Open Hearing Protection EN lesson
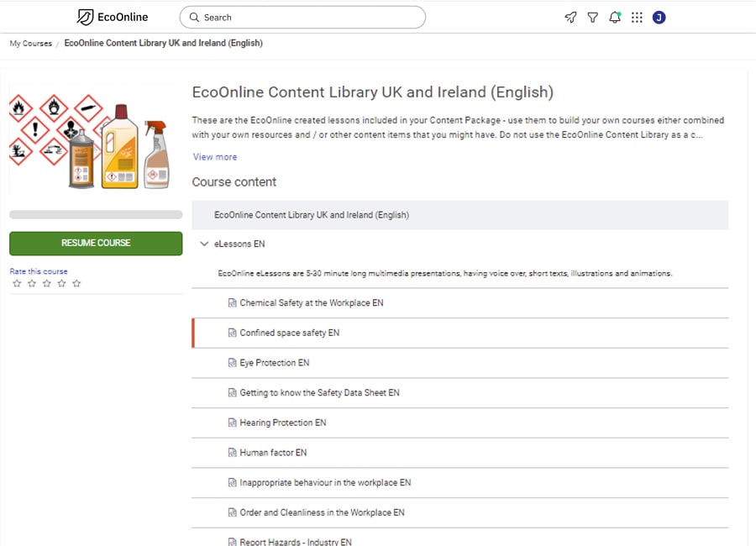756x546 pixels. point(283,423)
